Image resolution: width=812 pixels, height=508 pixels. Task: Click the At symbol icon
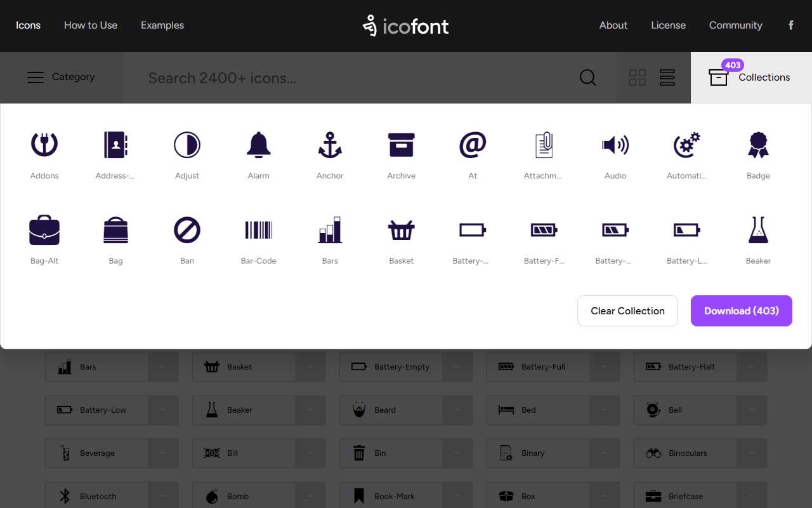pyautogui.click(x=473, y=145)
